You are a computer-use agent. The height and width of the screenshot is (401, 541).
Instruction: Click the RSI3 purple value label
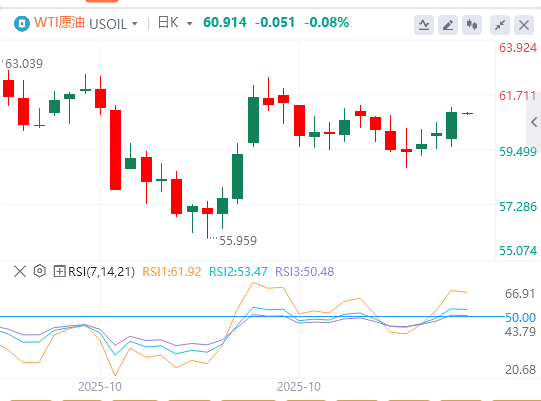click(x=305, y=272)
